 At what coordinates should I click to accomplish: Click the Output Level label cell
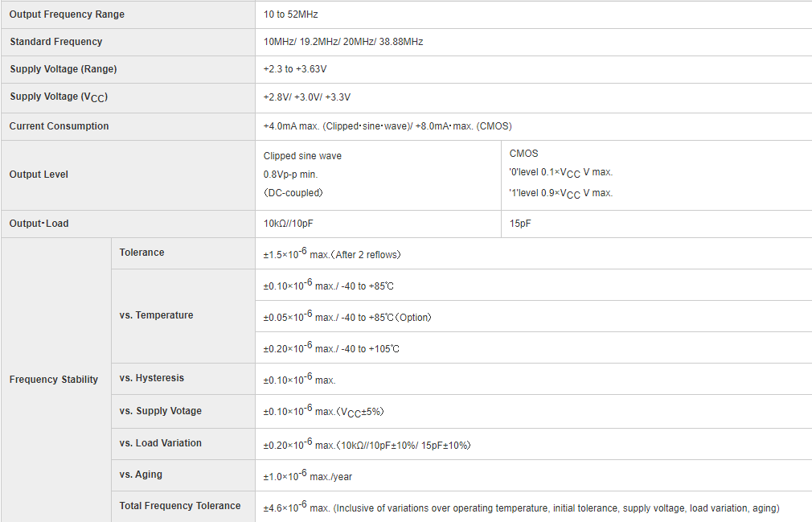[39, 175]
